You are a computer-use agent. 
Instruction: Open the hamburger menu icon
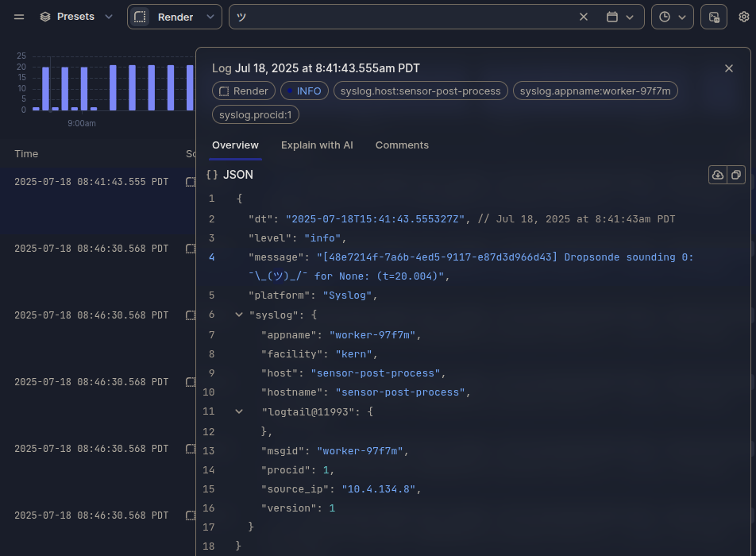pyautogui.click(x=19, y=17)
